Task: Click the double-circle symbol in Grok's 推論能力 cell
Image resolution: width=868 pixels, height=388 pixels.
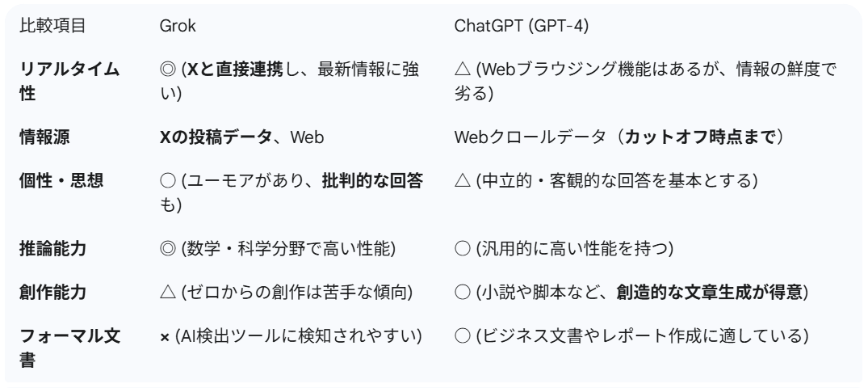Action: click(168, 248)
